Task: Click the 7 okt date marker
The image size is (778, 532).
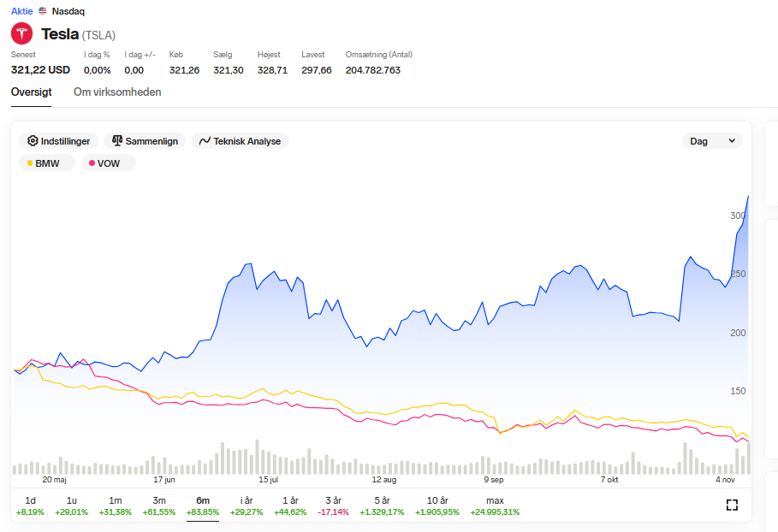Action: pyautogui.click(x=609, y=480)
